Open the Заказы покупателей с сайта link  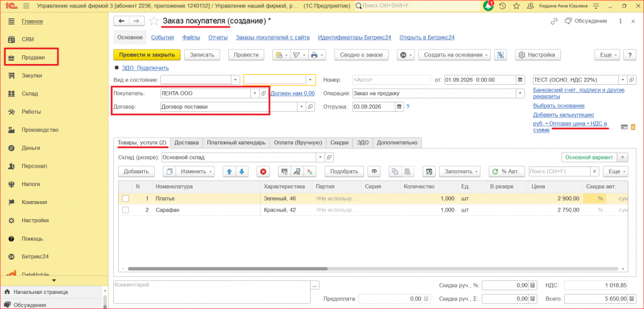pyautogui.click(x=273, y=37)
